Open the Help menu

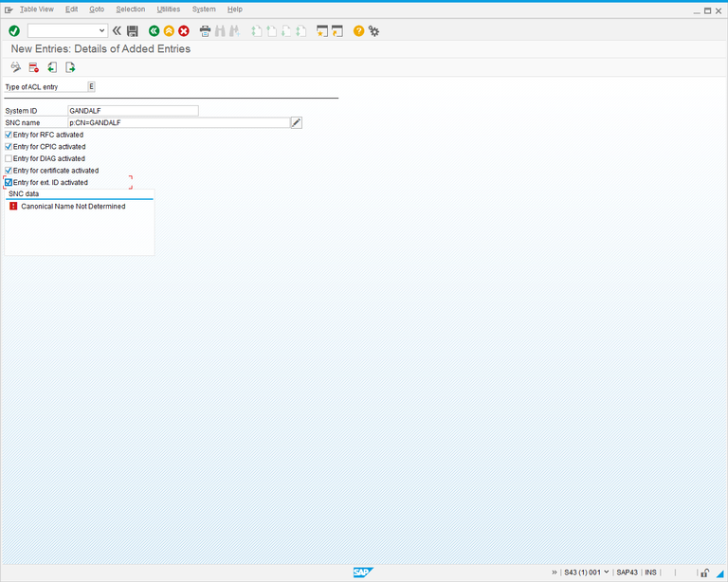pyautogui.click(x=235, y=9)
